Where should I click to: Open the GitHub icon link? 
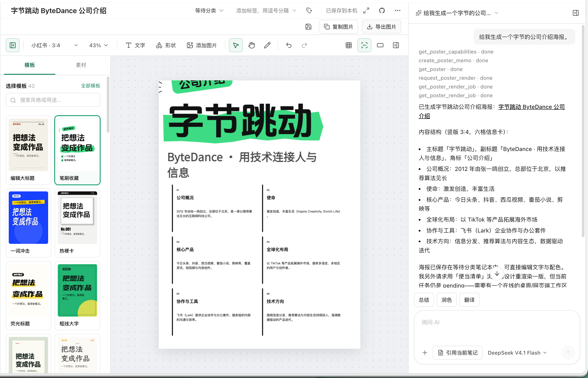coord(381,10)
